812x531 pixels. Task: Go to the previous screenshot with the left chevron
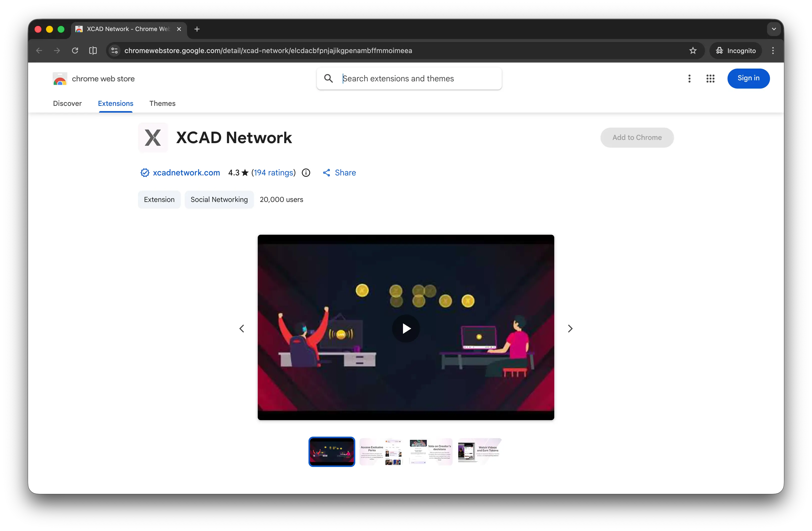tap(242, 329)
